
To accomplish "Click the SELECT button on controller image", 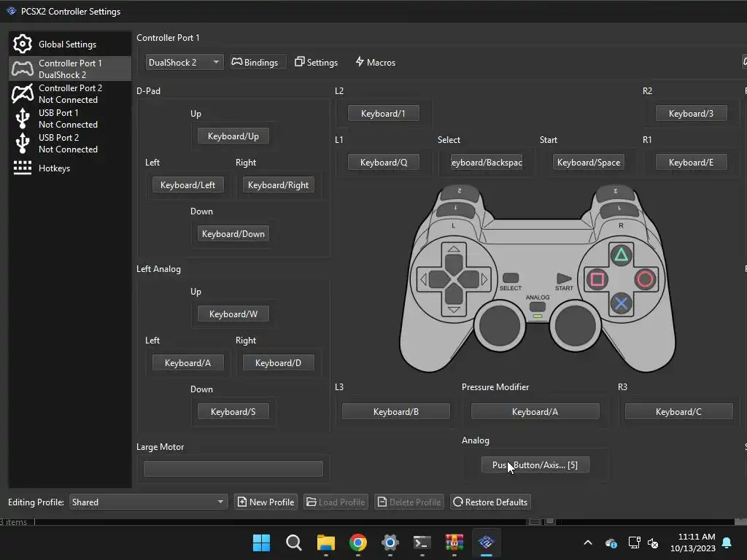I will 511,278.
